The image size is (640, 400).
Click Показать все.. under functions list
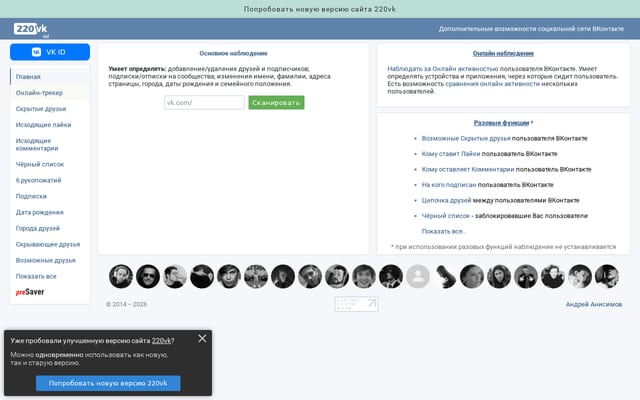(x=443, y=231)
